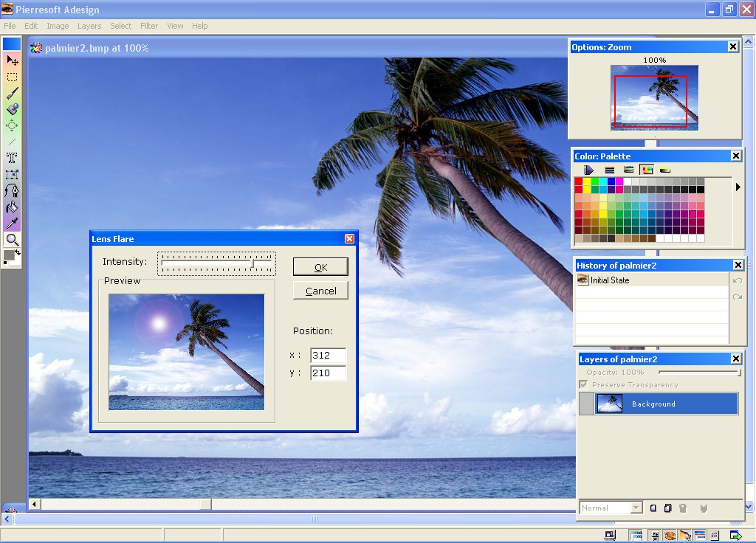Activate the crop/resize tool
756x543 pixels.
pos(12,174)
